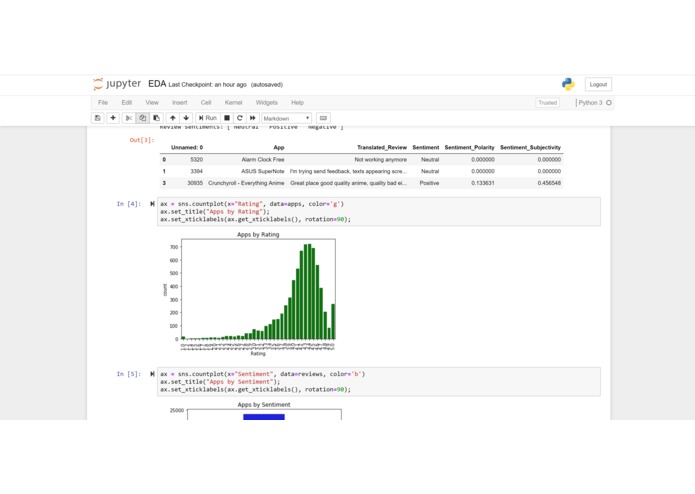
Task: Select the ASUS SuperNote cell
Action: (263, 171)
